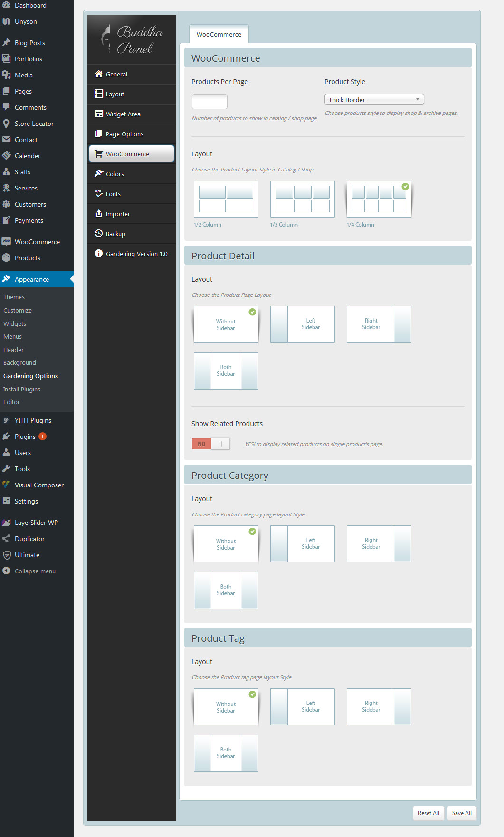Choose Both Sidebar for Product Detail layout

pos(226,371)
